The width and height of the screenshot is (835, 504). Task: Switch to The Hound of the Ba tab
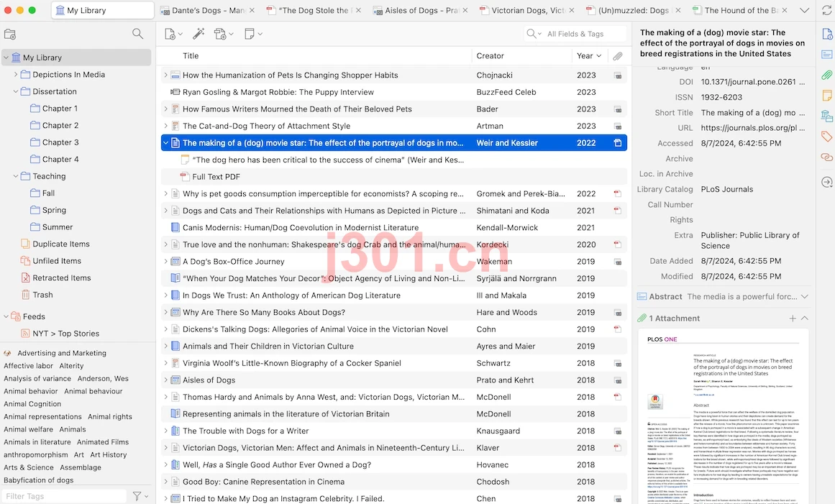tap(742, 10)
